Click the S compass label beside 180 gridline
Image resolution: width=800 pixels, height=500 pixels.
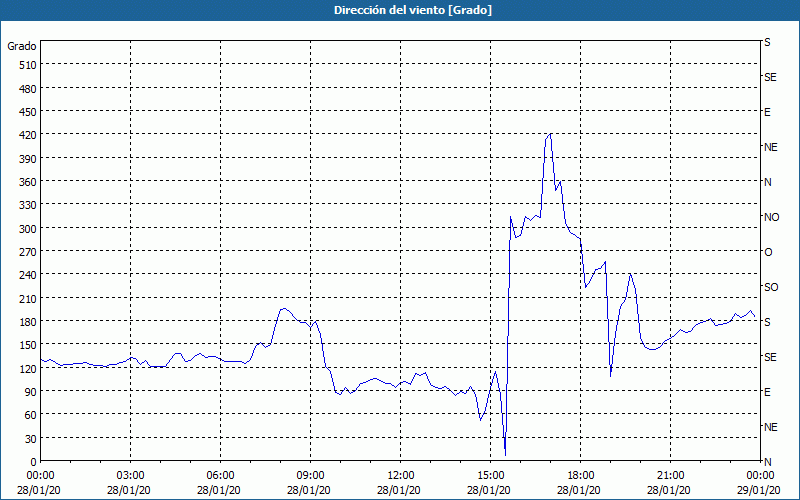tap(767, 322)
